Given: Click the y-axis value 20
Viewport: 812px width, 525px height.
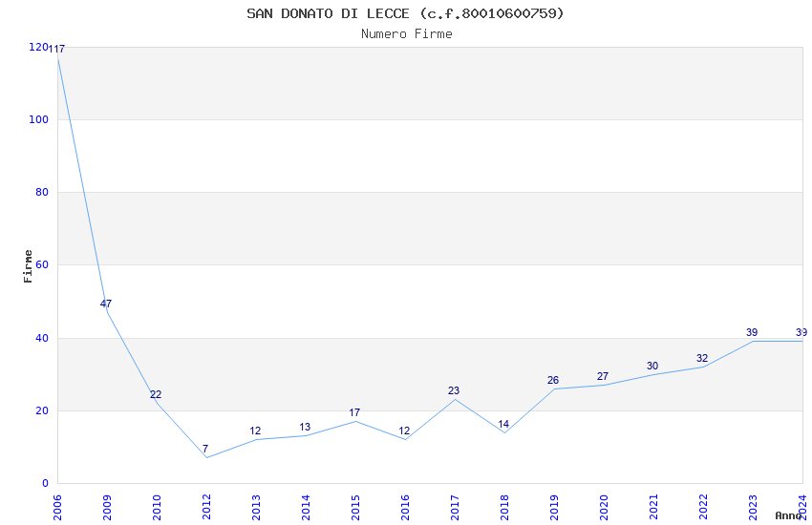Looking at the screenshot, I should [42, 410].
